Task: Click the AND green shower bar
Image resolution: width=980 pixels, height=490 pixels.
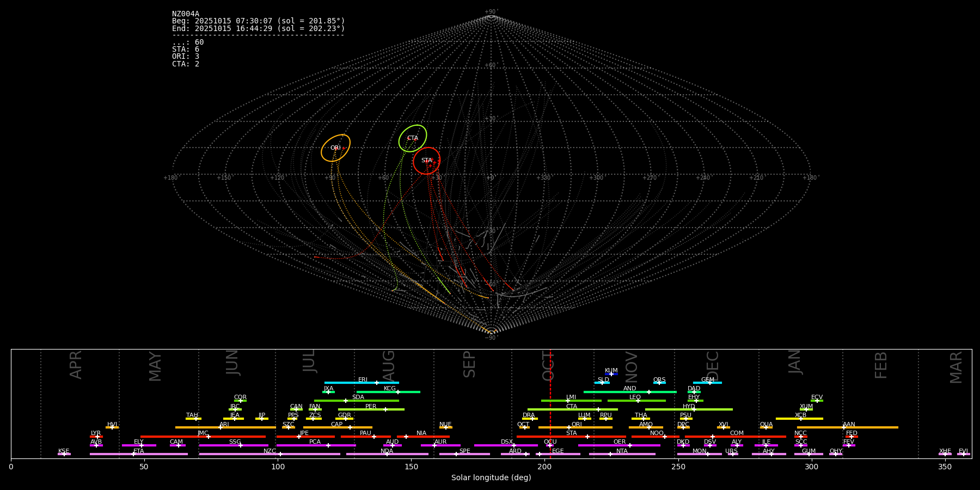Action: tap(630, 391)
